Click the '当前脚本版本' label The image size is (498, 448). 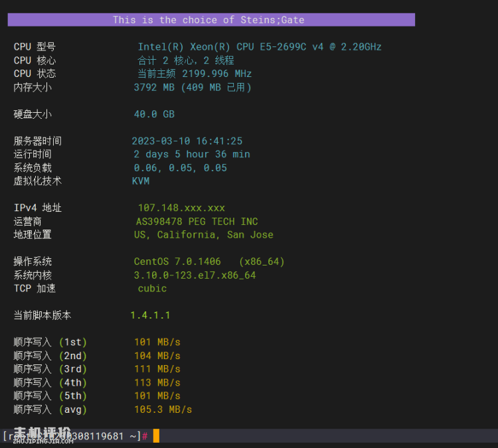[x=42, y=315]
